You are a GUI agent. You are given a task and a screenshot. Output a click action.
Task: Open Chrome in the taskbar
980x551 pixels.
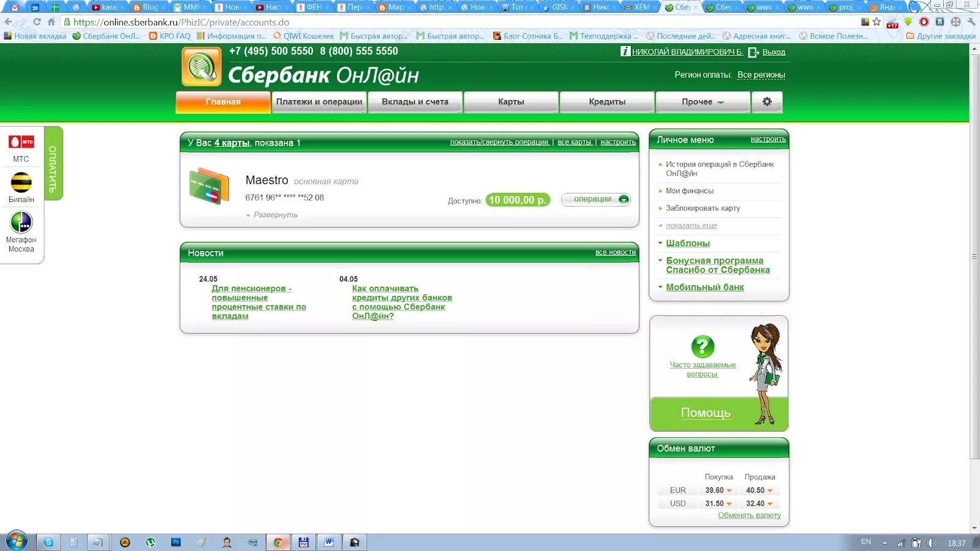(278, 542)
